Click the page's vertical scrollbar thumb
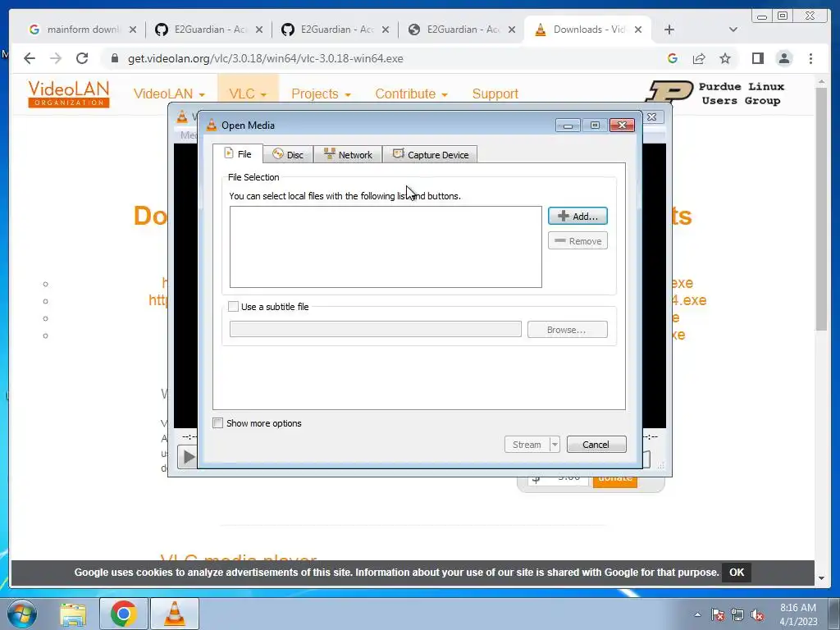The height and width of the screenshot is (630, 840). [x=821, y=209]
